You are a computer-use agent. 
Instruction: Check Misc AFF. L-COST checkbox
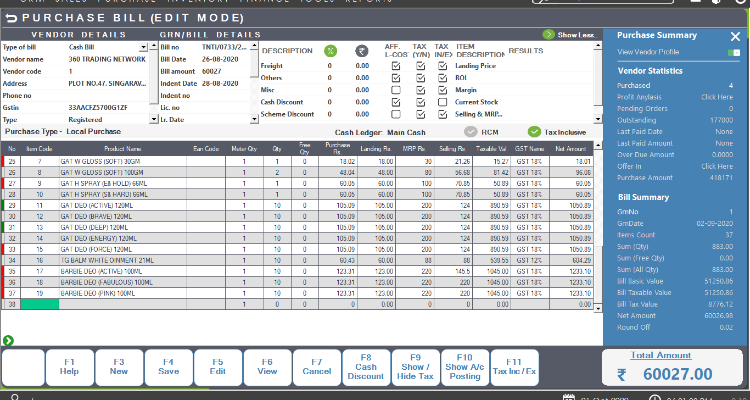[396, 90]
